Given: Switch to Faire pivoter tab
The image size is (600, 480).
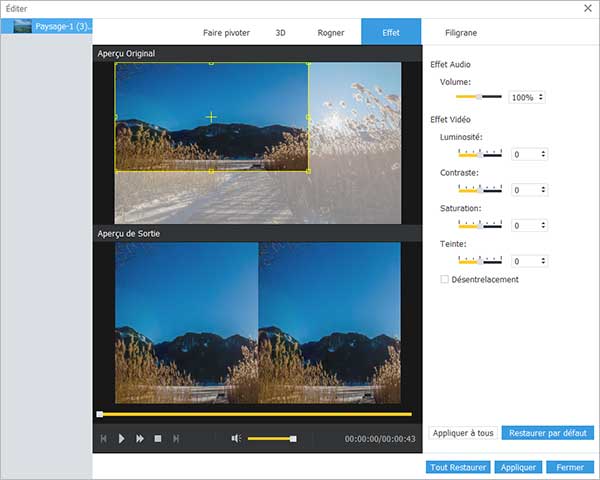Looking at the screenshot, I should pyautogui.click(x=226, y=32).
